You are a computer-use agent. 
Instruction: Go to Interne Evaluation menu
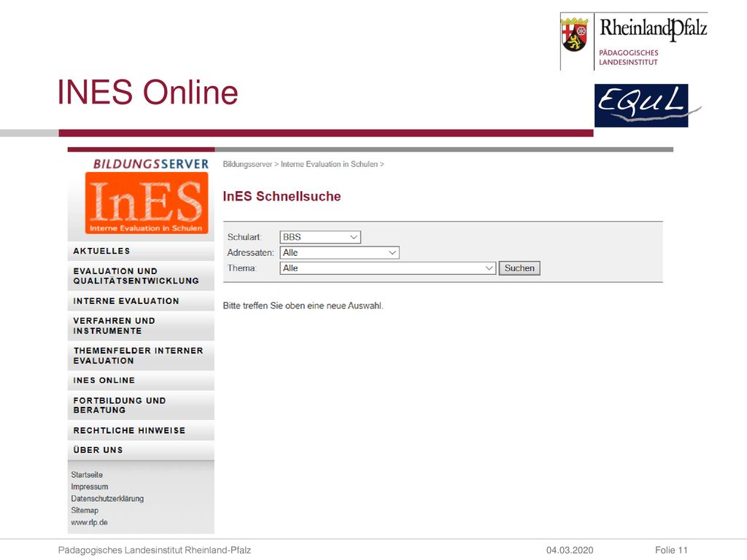pyautogui.click(x=141, y=301)
